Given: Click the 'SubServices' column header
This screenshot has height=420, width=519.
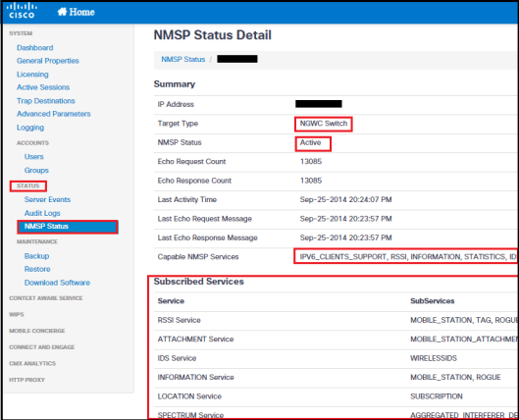Looking at the screenshot, I should (433, 301).
